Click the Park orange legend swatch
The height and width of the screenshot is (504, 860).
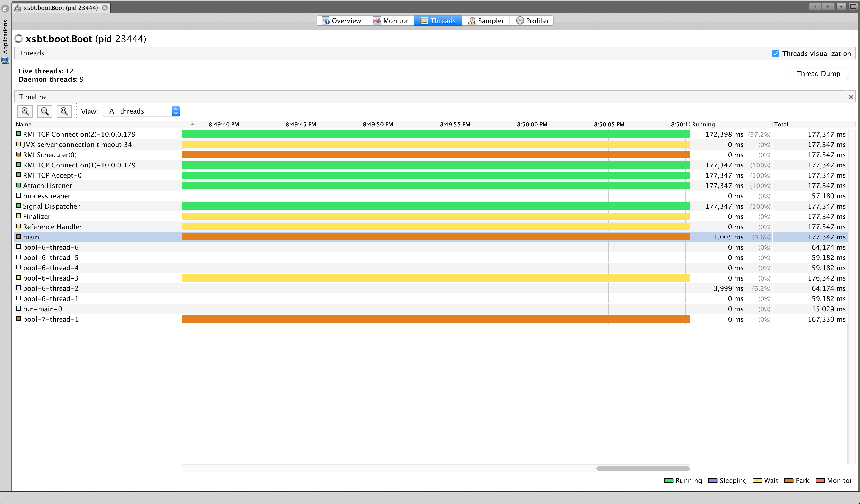tap(788, 480)
